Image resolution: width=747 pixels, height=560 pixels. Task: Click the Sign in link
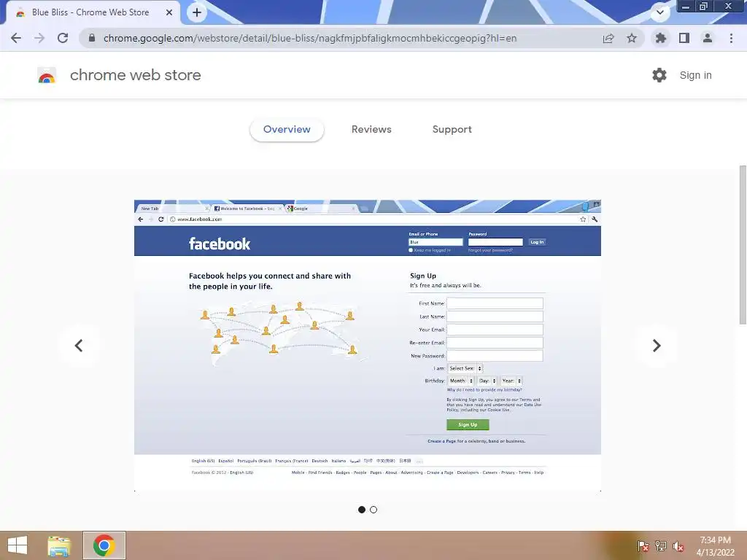[x=695, y=75]
